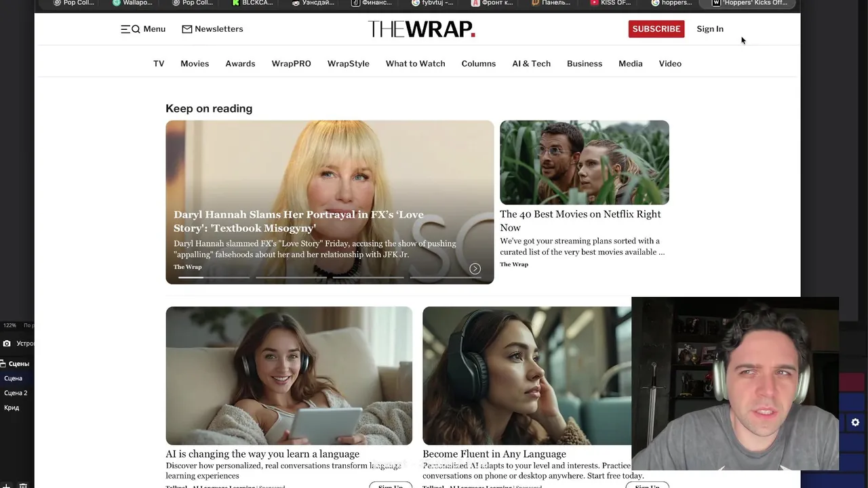Image resolution: width=868 pixels, height=488 pixels.
Task: Select Крид in the scenes list
Action: pos(12,408)
